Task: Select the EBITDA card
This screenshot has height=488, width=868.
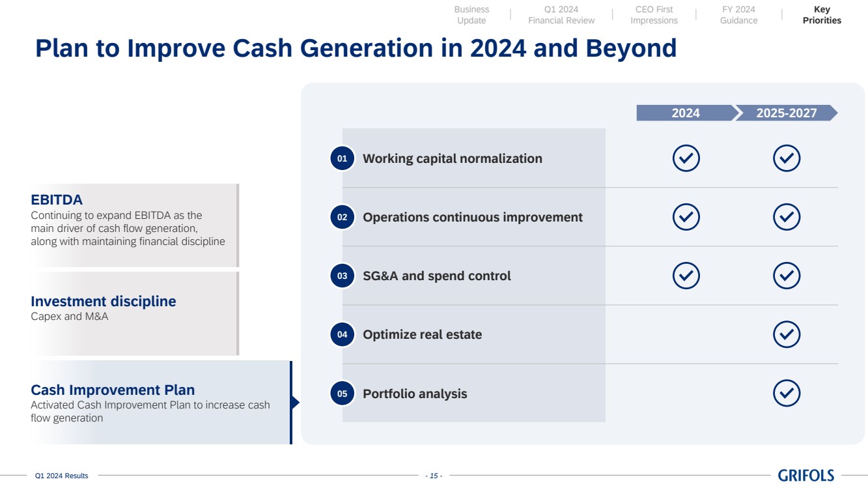Action: (135, 225)
